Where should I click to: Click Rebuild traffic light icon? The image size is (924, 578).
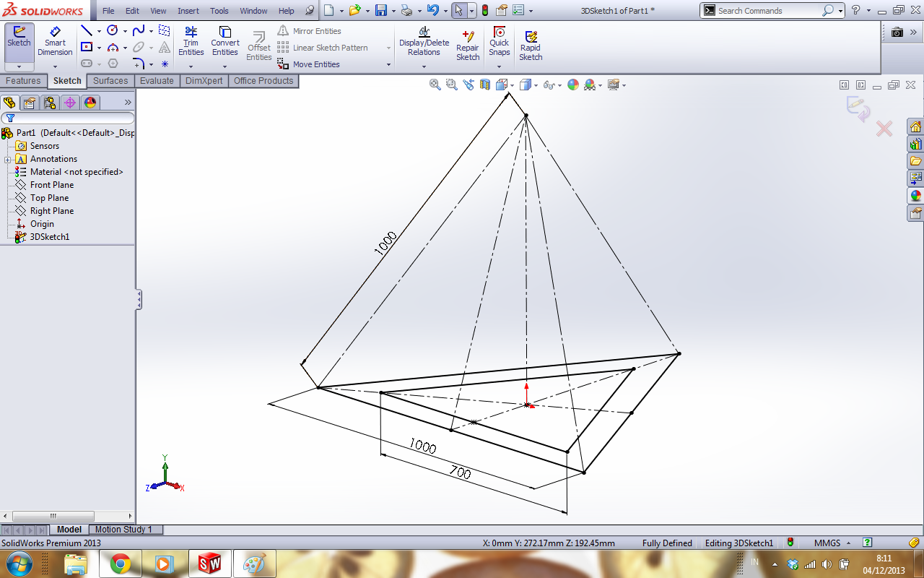(x=485, y=11)
